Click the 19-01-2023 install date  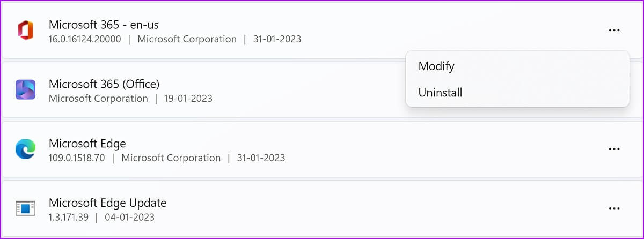188,99
